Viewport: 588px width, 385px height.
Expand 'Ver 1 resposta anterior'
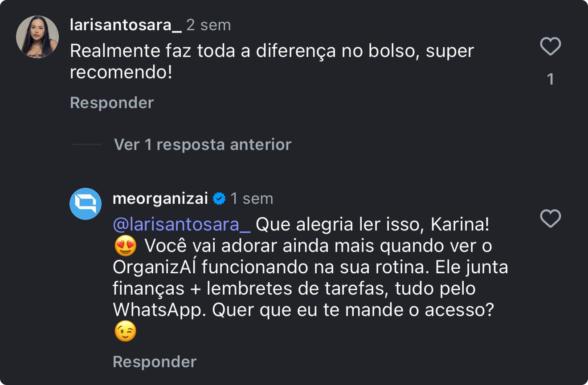coord(203,145)
